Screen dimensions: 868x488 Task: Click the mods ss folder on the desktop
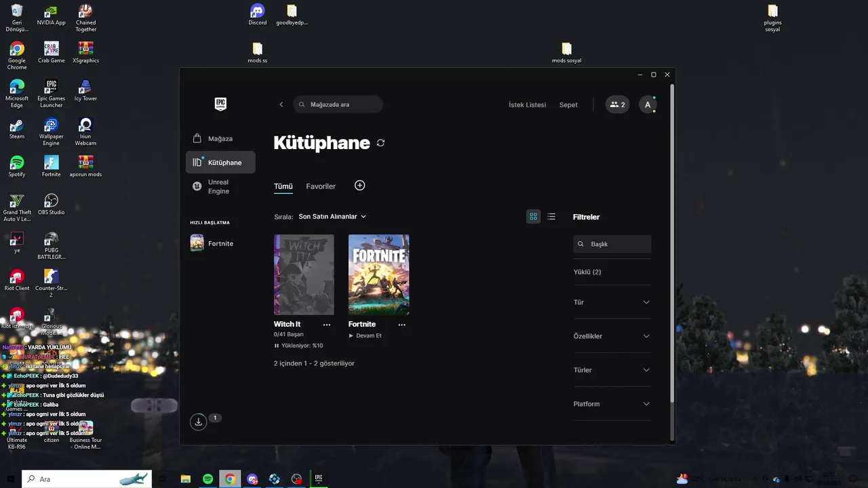point(258,53)
